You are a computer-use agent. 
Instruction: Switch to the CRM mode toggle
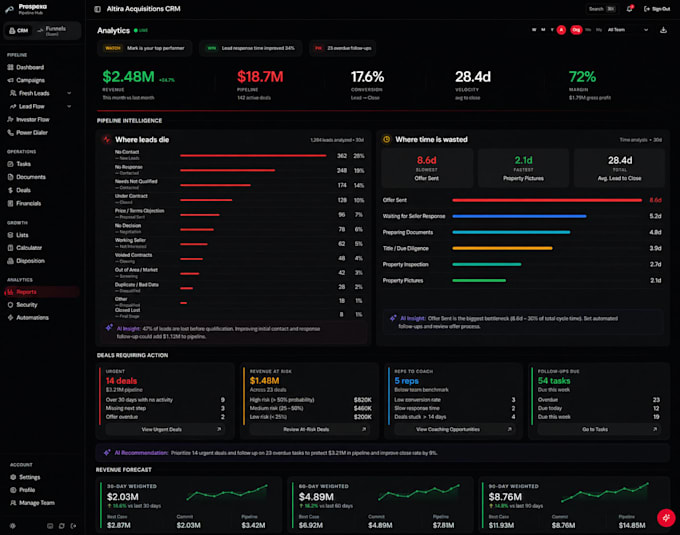(18, 31)
